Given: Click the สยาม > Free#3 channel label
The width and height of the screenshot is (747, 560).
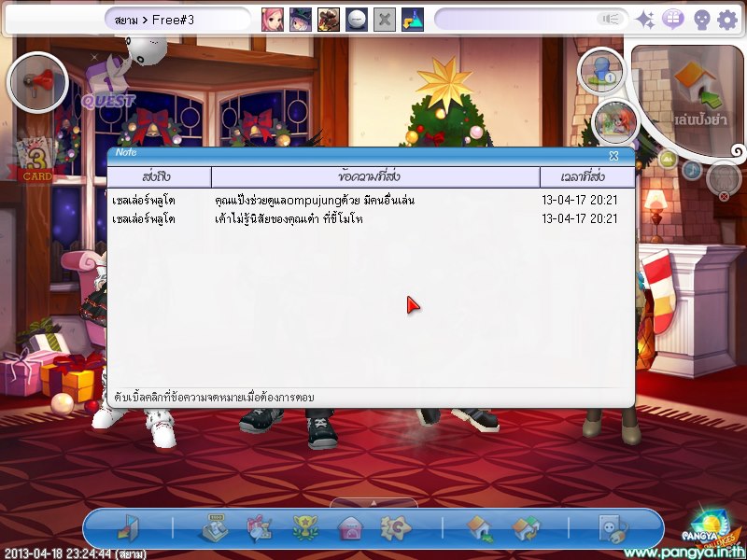Looking at the screenshot, I should click(x=154, y=20).
